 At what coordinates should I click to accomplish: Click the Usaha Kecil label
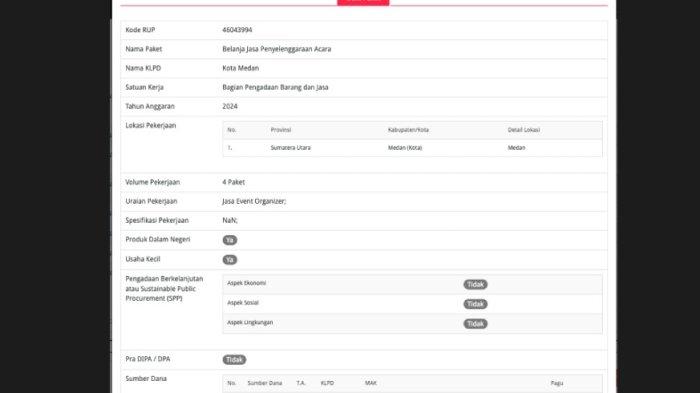pyautogui.click(x=143, y=259)
